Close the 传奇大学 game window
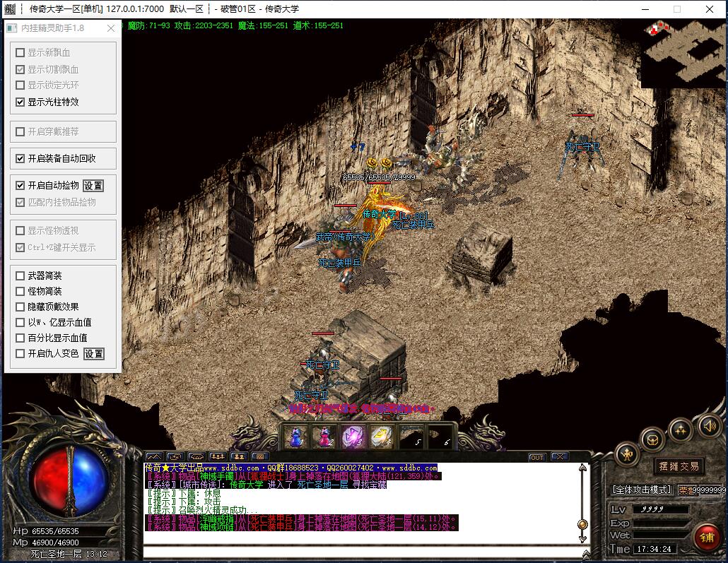Viewport: 728px width, 563px height. click(710, 9)
